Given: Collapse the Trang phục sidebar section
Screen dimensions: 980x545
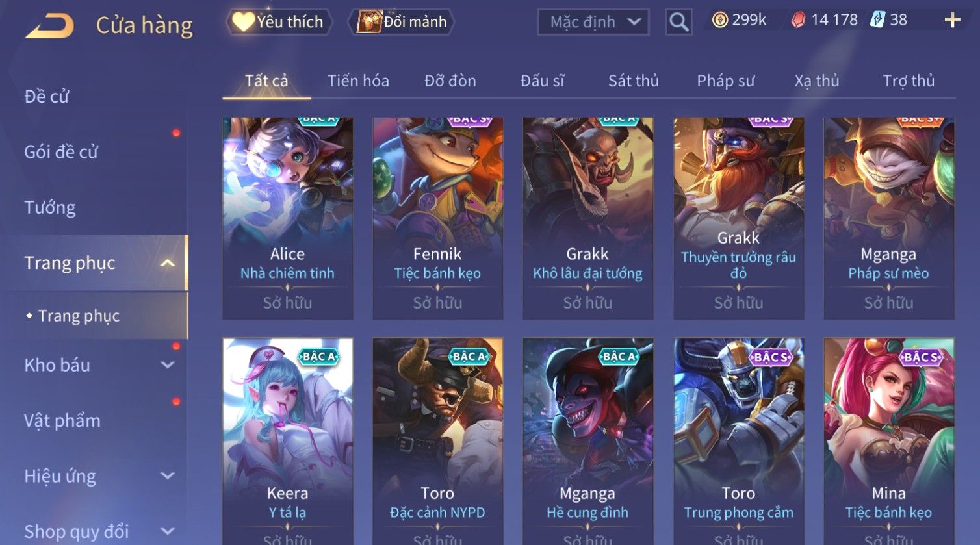Looking at the screenshot, I should [168, 263].
